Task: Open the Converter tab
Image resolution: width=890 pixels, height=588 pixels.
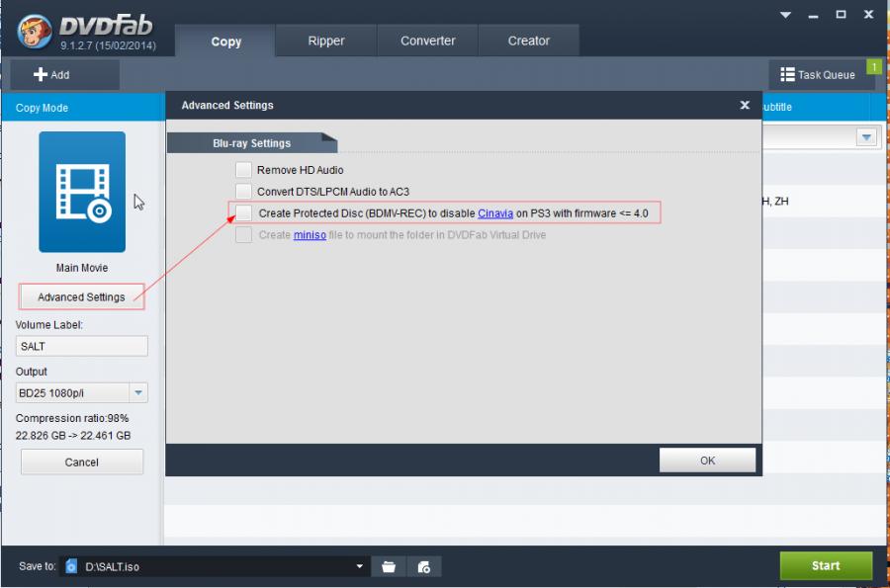Action: (427, 41)
